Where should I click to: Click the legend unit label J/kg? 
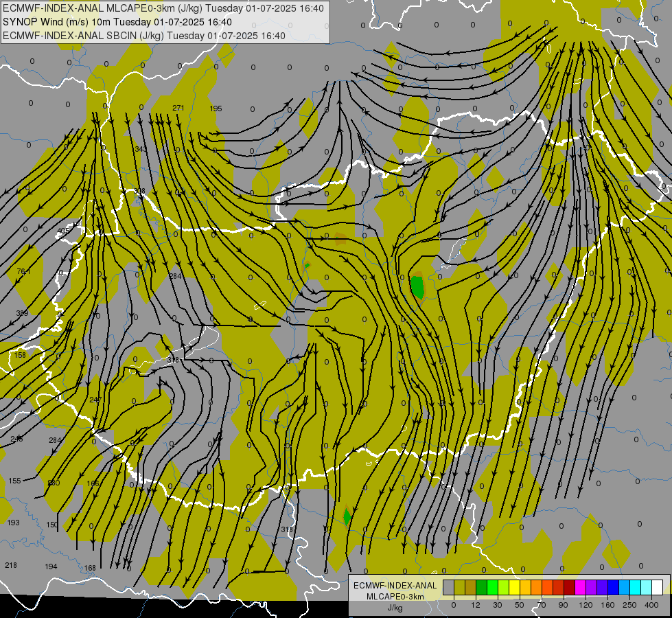(395, 607)
